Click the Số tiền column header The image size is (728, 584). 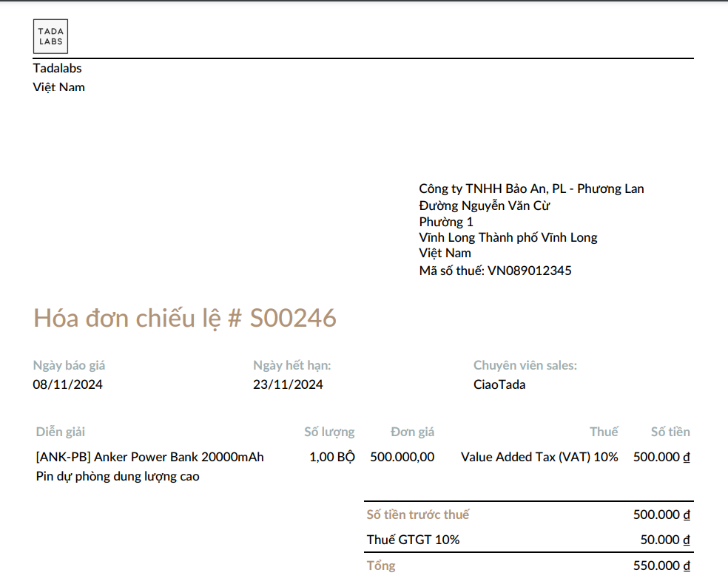pos(670,432)
